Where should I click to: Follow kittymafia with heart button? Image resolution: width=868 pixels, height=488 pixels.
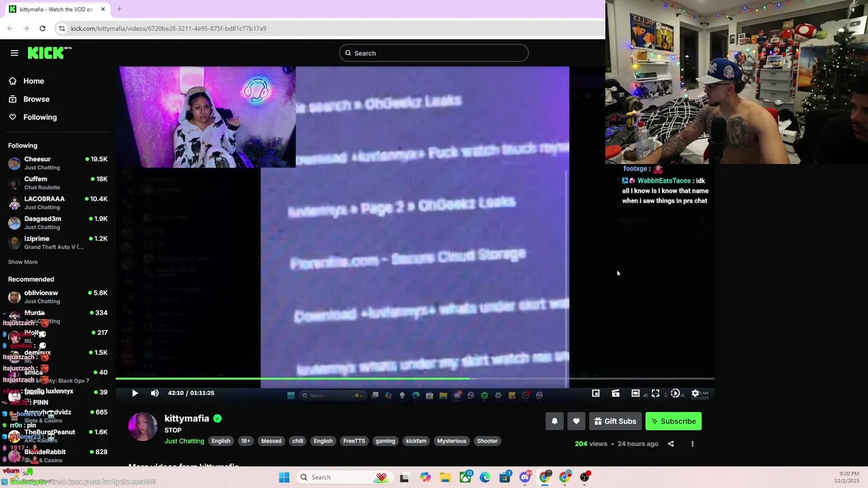click(x=576, y=422)
